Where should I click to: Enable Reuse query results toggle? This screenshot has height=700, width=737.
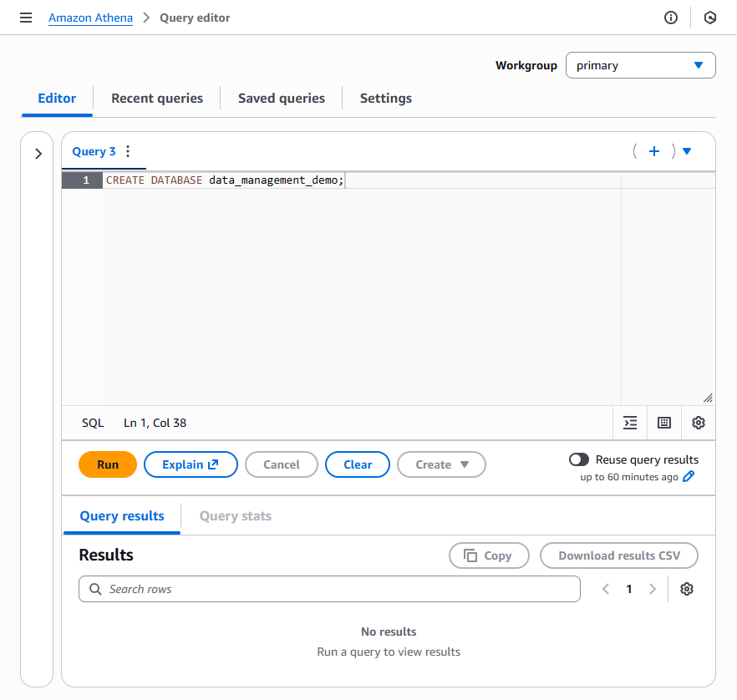click(x=578, y=459)
